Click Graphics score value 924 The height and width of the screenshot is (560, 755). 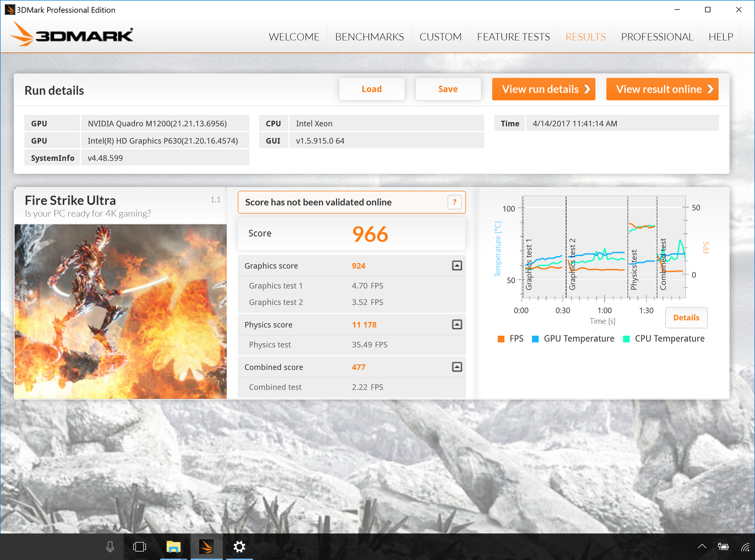359,266
